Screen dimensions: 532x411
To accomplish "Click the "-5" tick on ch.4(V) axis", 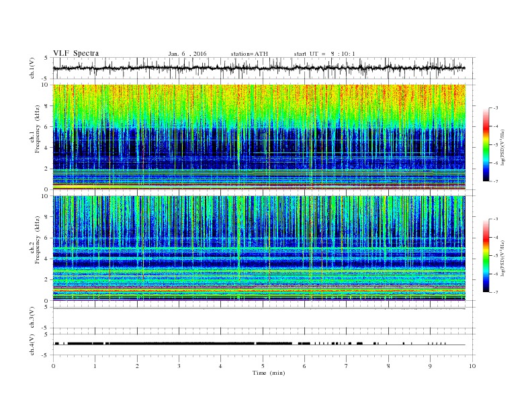I will 46,355.
